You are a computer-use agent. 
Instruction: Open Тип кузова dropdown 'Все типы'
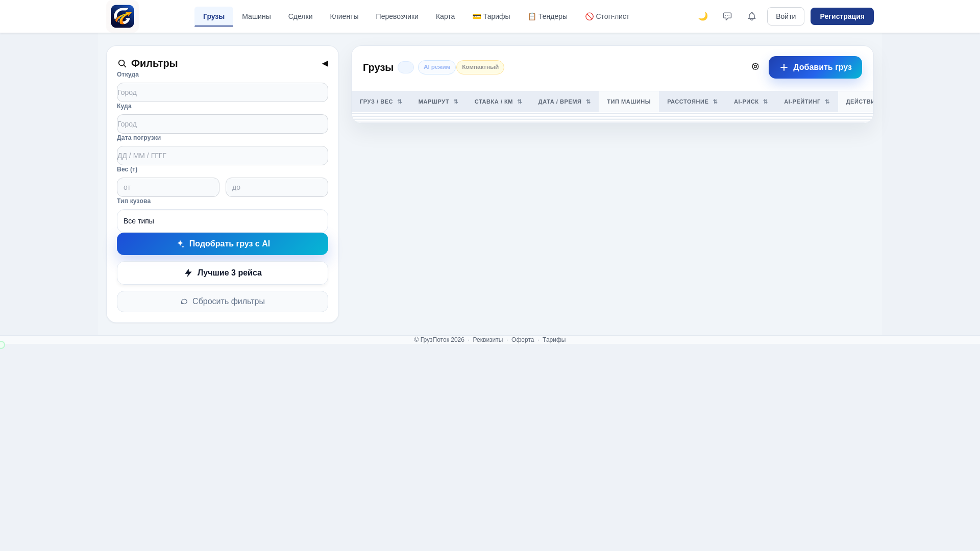click(223, 221)
